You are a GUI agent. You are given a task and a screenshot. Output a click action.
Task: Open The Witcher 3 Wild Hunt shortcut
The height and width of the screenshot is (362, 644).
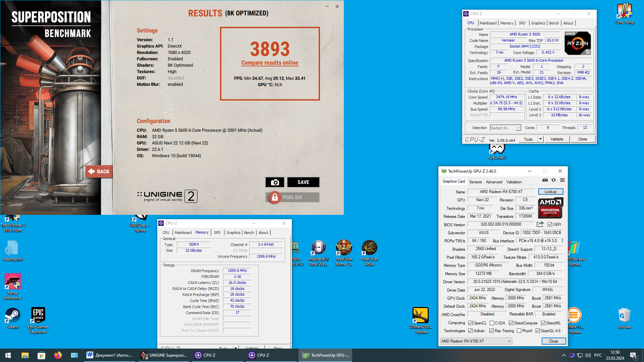click(13, 224)
